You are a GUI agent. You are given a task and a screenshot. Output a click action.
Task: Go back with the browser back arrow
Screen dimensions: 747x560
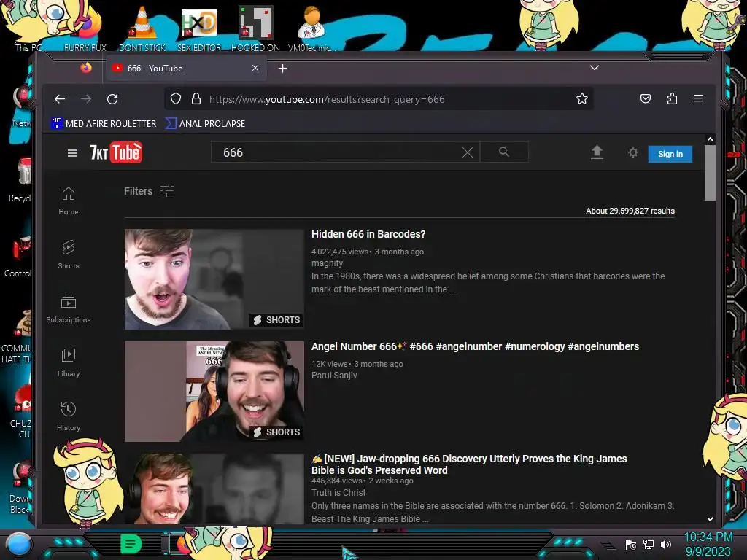tap(60, 99)
